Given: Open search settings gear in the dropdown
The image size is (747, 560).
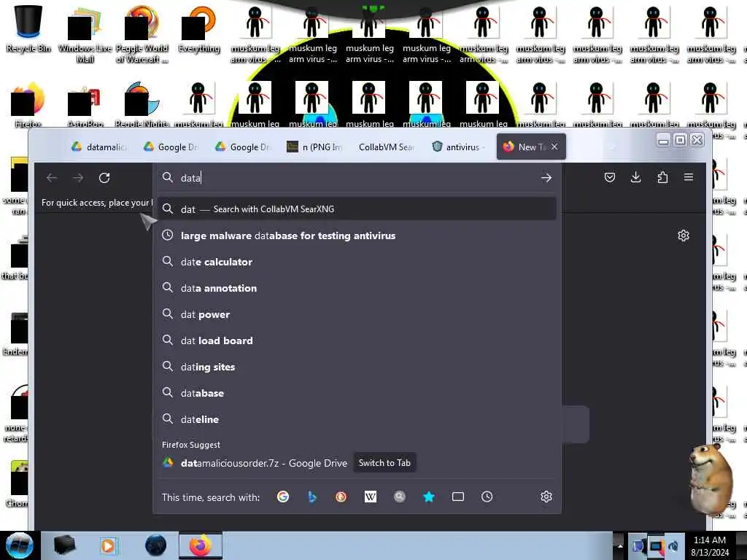Looking at the screenshot, I should pyautogui.click(x=546, y=497).
